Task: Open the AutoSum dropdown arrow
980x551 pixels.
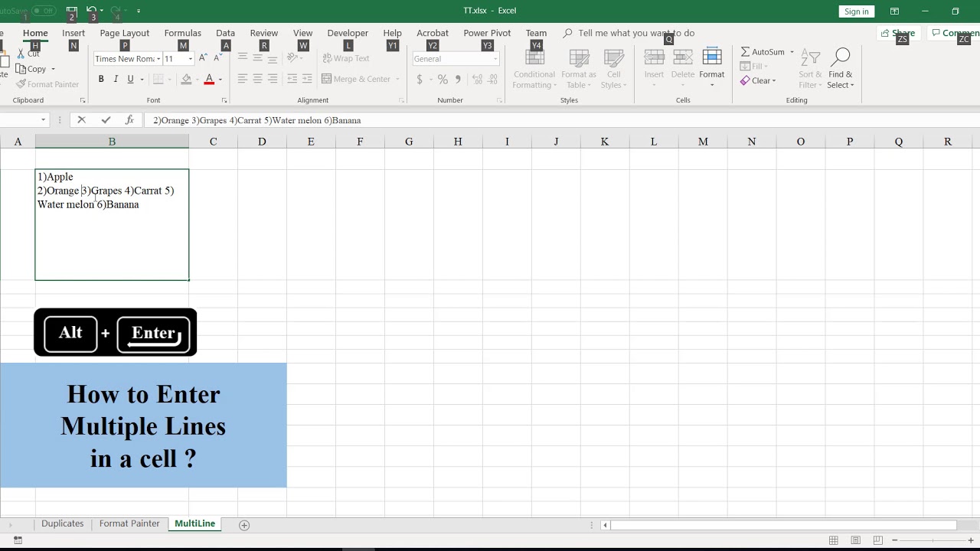Action: [792, 52]
